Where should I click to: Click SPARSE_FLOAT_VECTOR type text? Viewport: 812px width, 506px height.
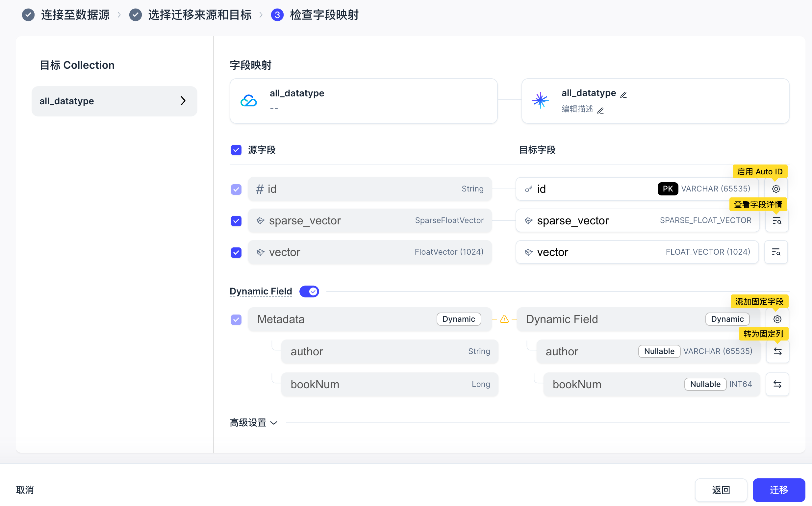[x=706, y=220]
